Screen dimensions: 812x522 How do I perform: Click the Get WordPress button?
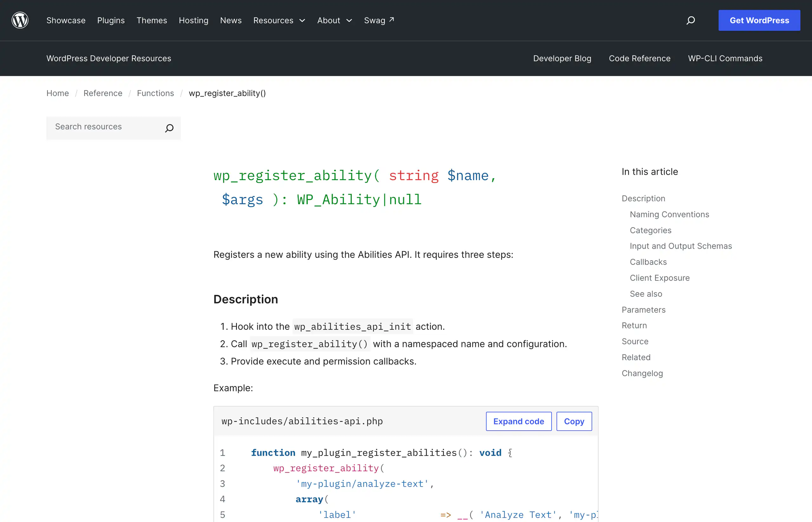point(759,20)
